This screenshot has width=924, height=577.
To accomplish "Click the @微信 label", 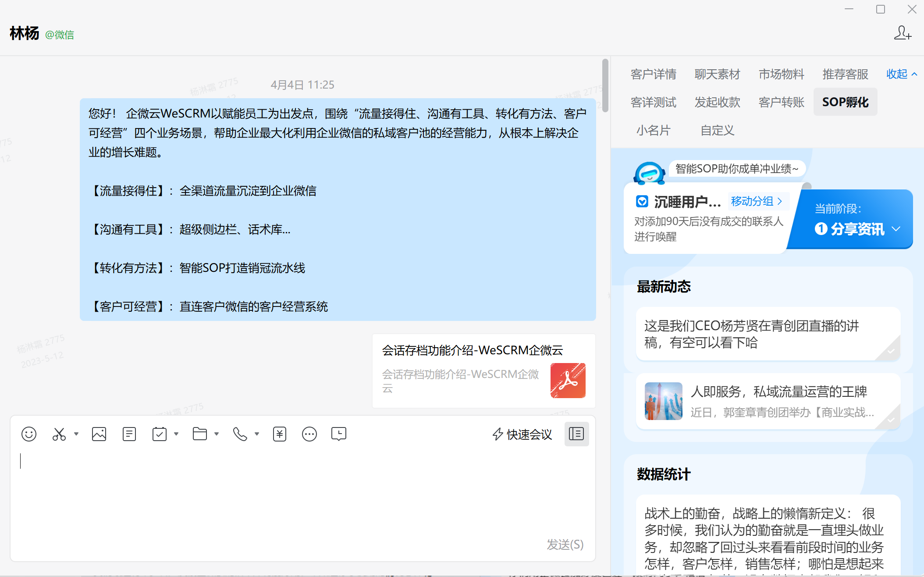I will [x=60, y=35].
